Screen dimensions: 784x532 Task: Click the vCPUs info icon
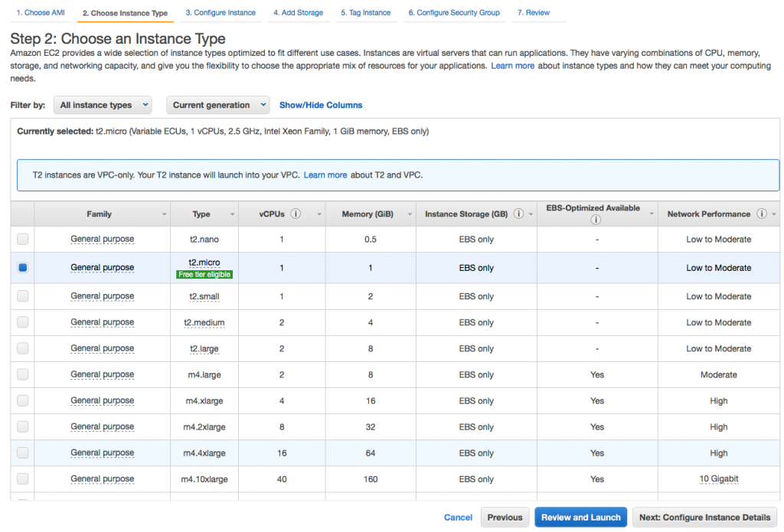296,214
